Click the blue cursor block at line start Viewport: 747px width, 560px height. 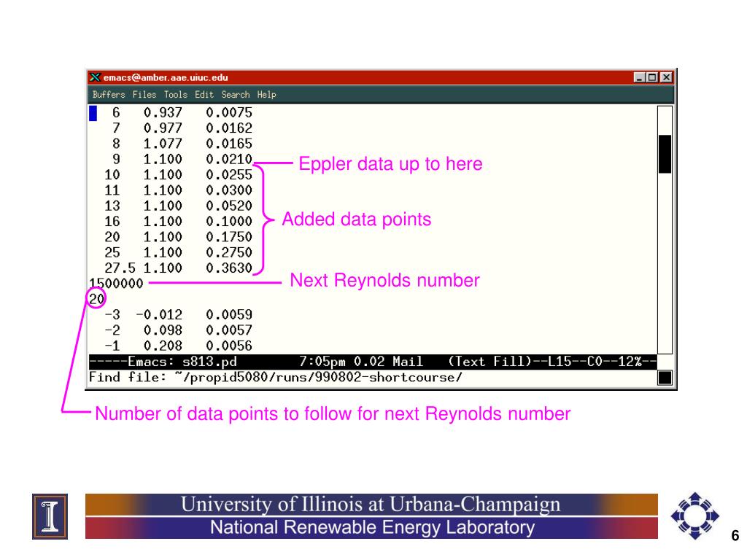pyautogui.click(x=93, y=113)
